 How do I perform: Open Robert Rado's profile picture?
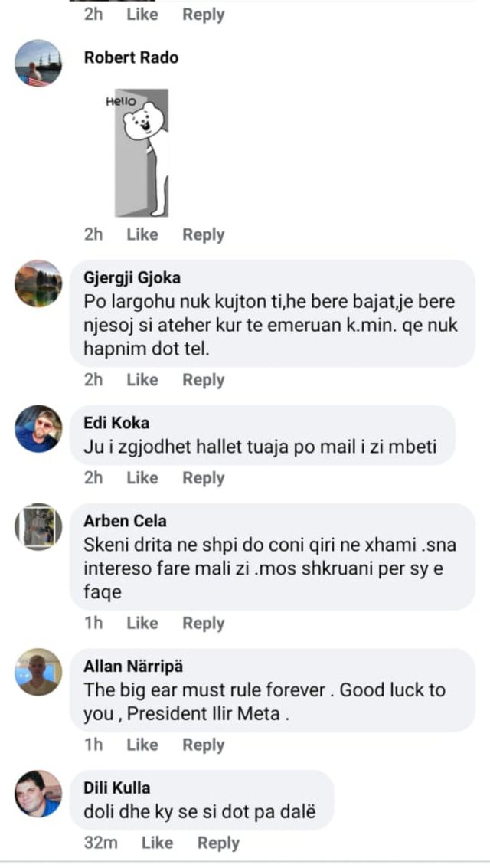pos(38,67)
